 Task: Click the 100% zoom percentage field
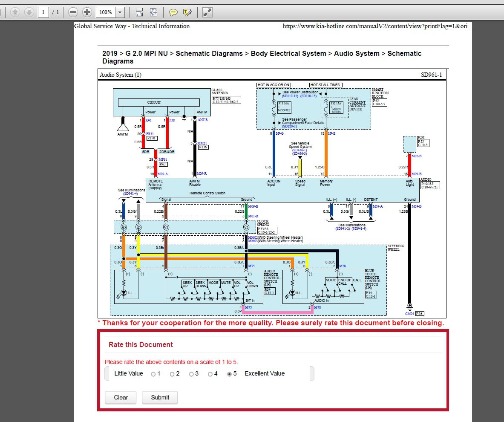pyautogui.click(x=106, y=12)
